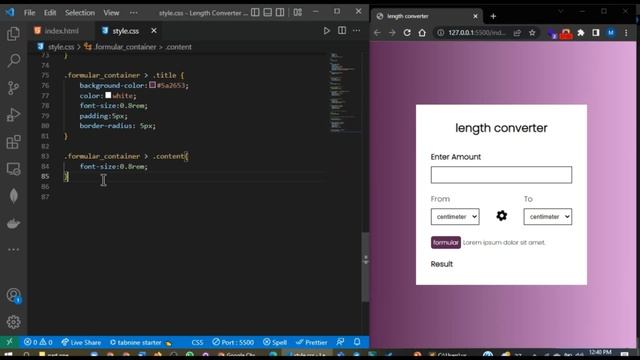
Task: Click style.css in the breadcrumb
Action: point(61,47)
